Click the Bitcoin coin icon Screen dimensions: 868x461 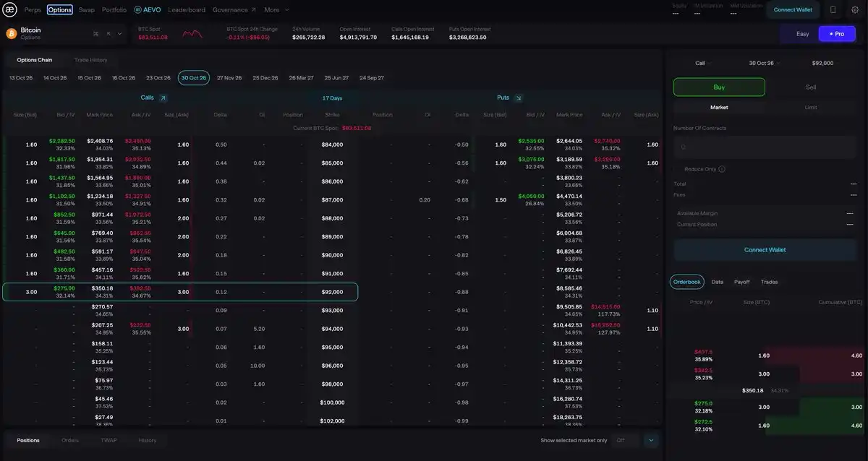click(x=12, y=33)
